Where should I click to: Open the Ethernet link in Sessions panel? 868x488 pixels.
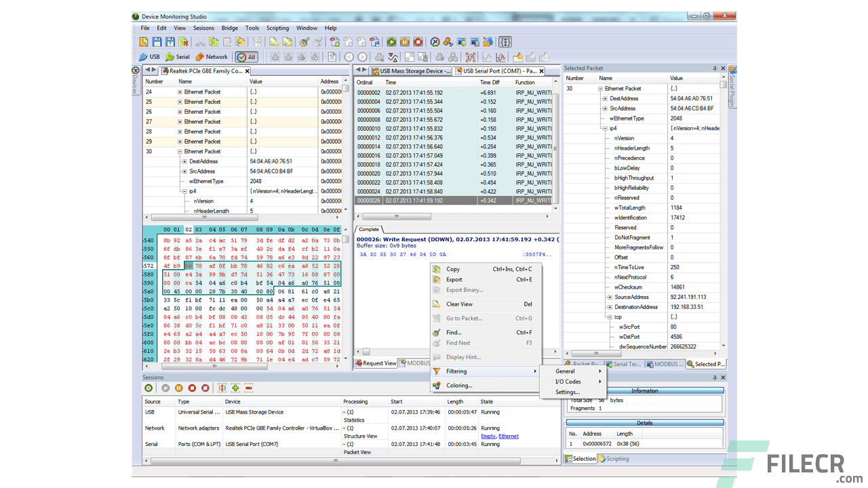point(507,436)
